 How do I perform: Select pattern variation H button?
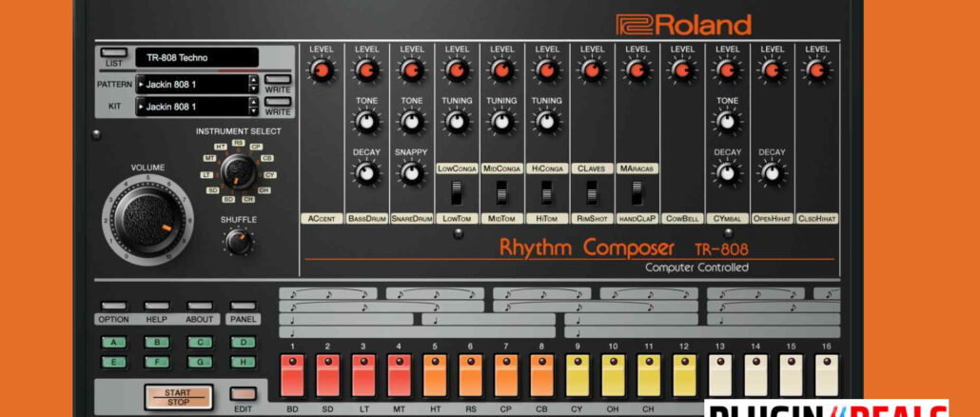tap(244, 362)
